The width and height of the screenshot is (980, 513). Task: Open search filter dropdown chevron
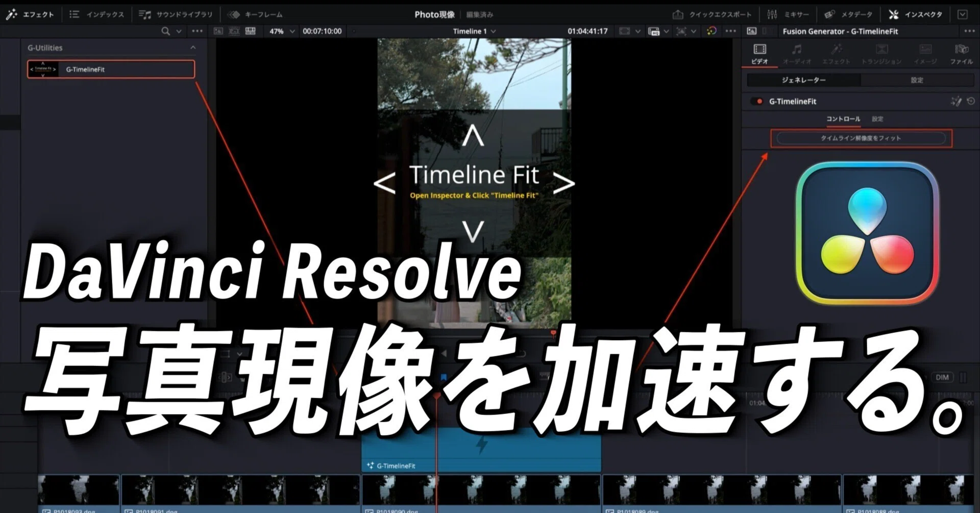(x=179, y=31)
